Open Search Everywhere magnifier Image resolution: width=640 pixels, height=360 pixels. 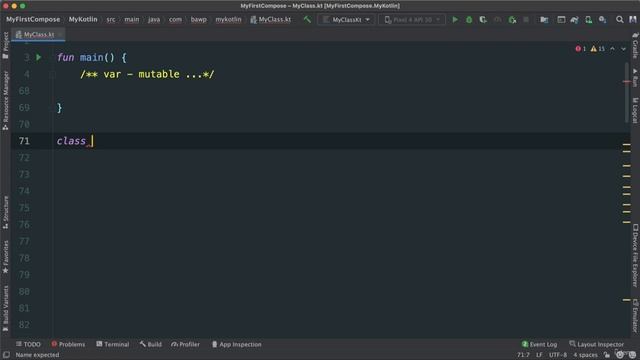pyautogui.click(x=620, y=19)
